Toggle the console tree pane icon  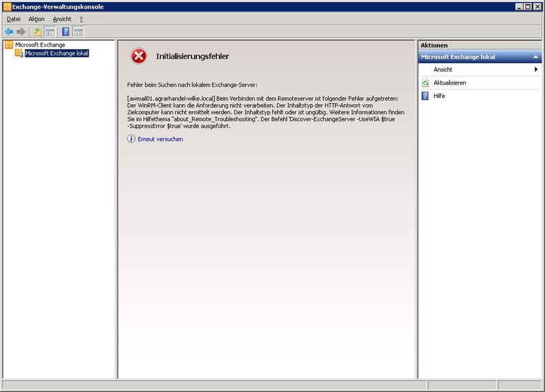(x=50, y=32)
